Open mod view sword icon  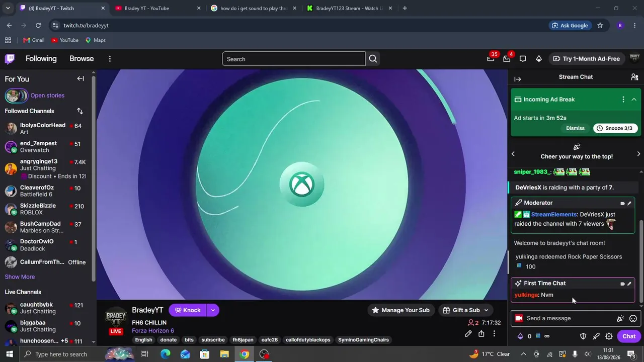coord(596,336)
